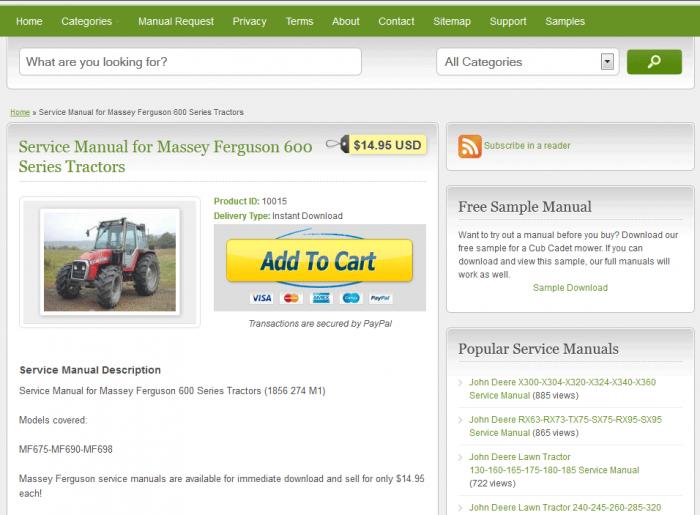Image resolution: width=700 pixels, height=515 pixels.
Task: Open the Terms page
Action: [x=300, y=21]
